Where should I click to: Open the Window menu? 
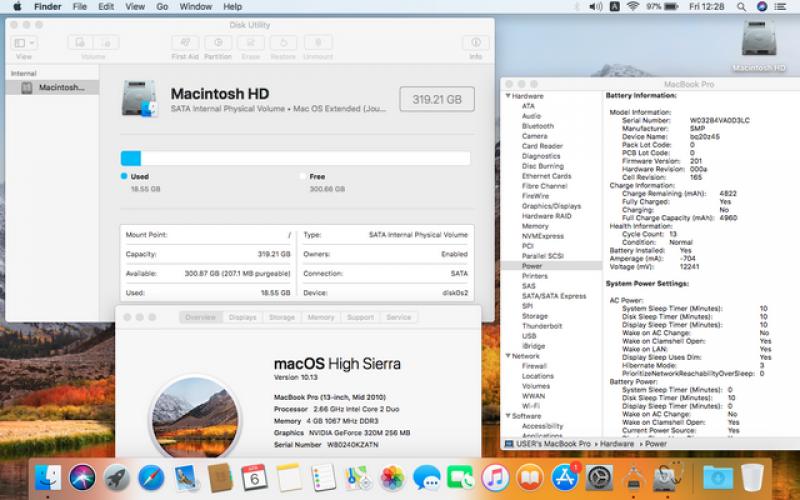(195, 7)
